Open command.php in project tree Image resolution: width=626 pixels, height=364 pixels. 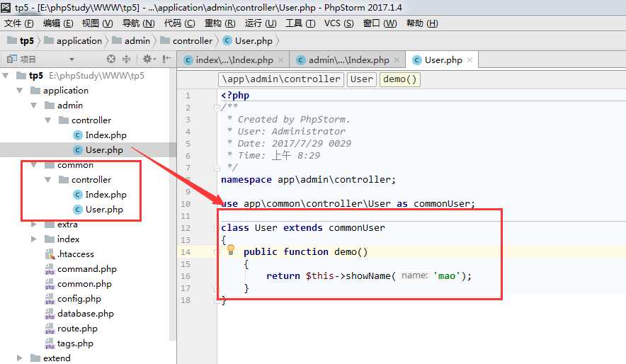pyautogui.click(x=86, y=269)
